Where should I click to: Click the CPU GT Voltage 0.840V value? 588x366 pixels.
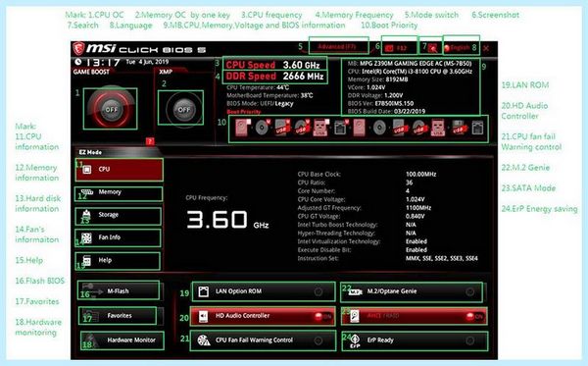coord(416,216)
